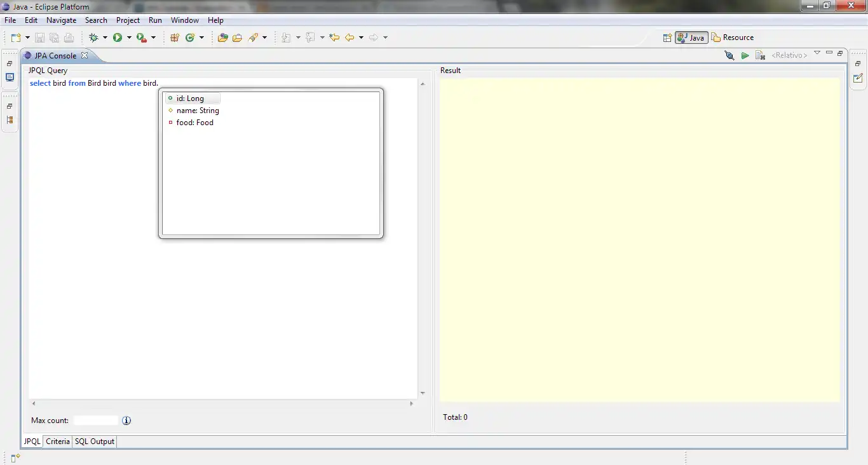This screenshot has height=465, width=868.
Task: Click the Back navigation arrow
Action: (349, 37)
